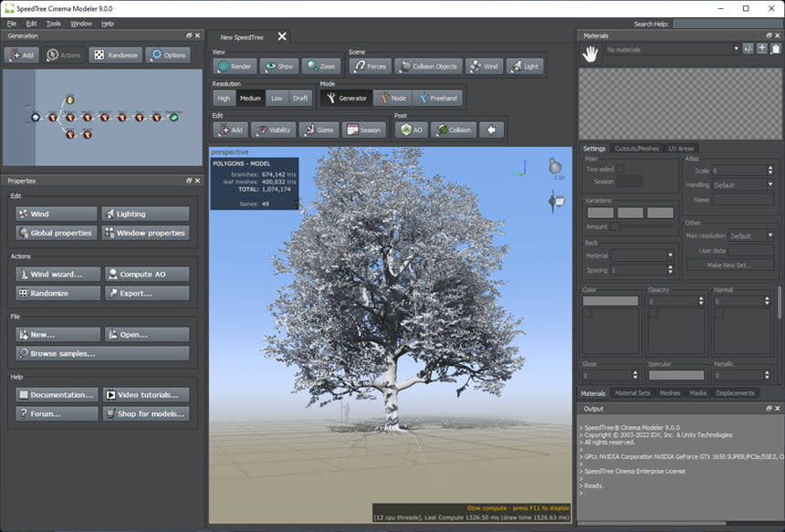Click the Compute AO button
The width and height of the screenshot is (785, 532).
point(147,275)
